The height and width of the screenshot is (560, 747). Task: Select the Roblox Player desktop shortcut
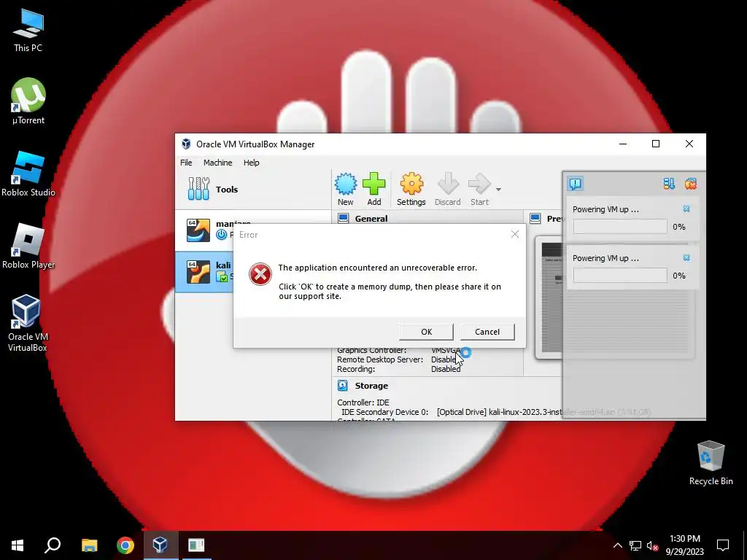point(28,246)
